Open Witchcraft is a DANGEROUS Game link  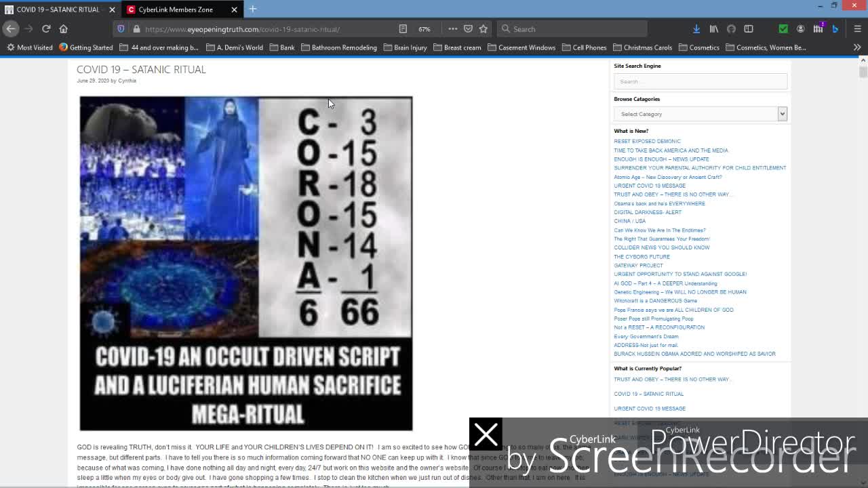coord(655,301)
